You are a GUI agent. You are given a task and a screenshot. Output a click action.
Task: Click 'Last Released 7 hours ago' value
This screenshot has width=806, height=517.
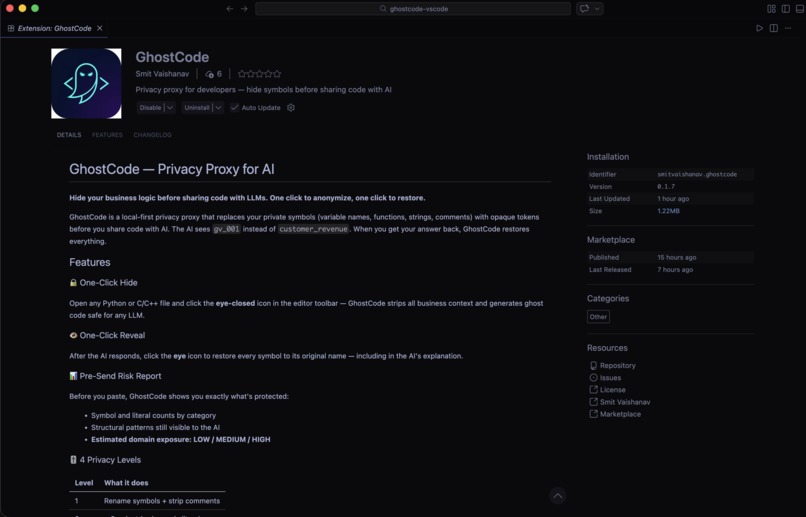pyautogui.click(x=675, y=269)
